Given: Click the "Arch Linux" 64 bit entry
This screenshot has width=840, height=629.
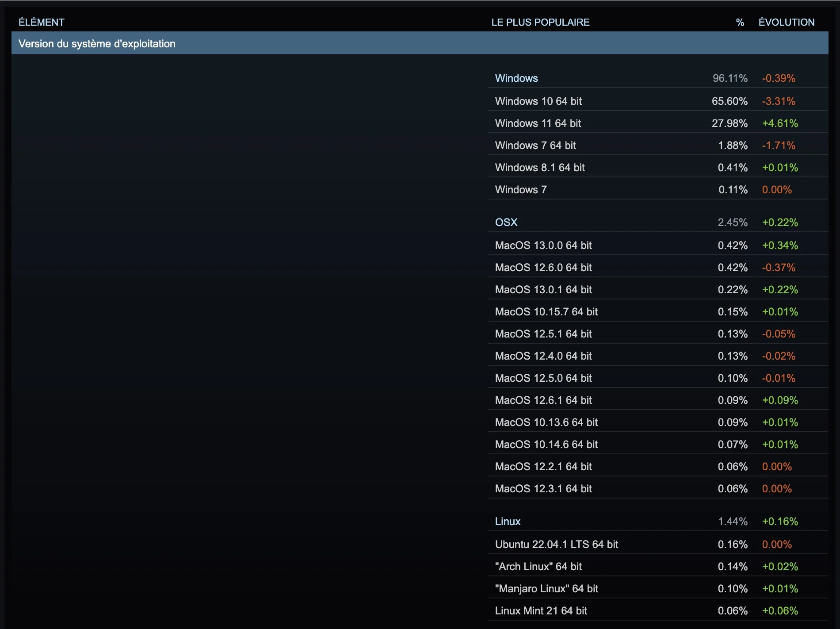Looking at the screenshot, I should (538, 567).
